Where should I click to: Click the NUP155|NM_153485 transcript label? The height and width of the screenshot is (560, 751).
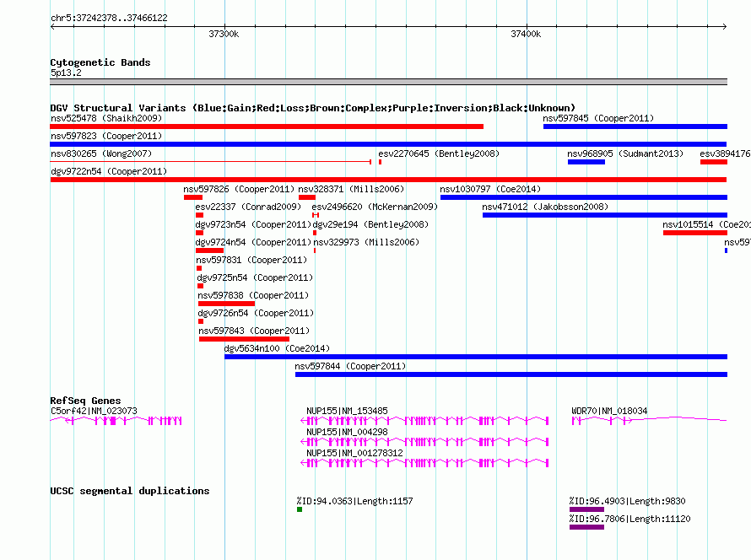point(348,411)
